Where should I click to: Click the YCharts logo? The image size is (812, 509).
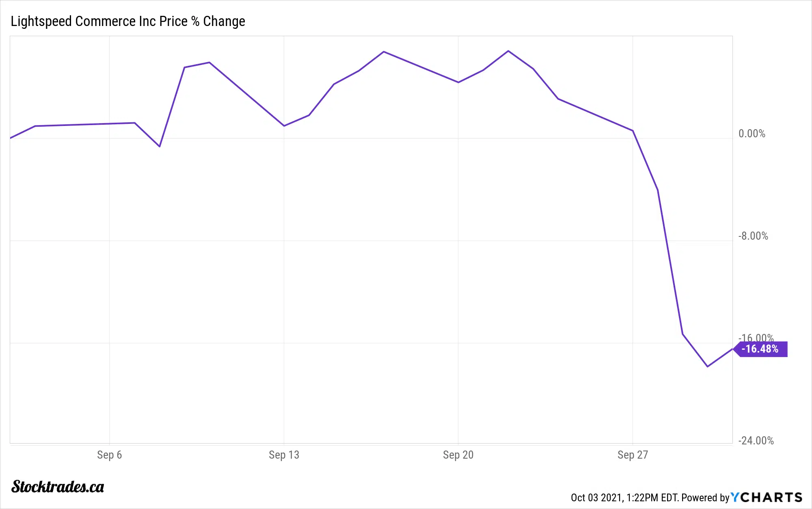pyautogui.click(x=767, y=497)
